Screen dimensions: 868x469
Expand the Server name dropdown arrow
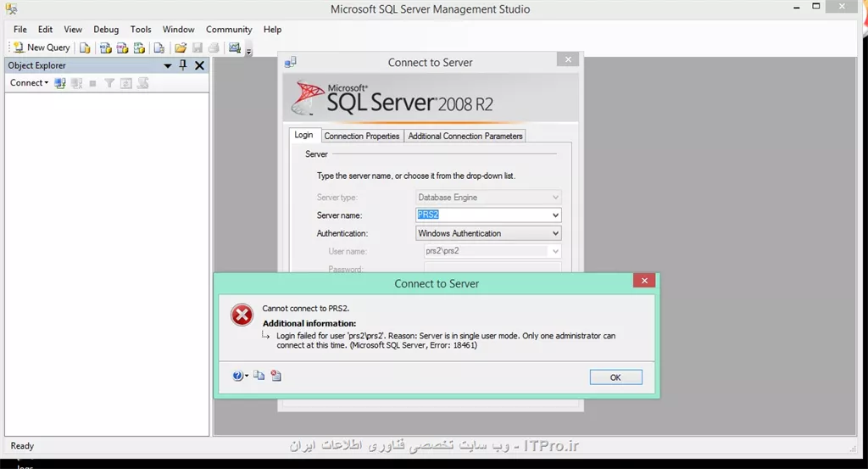click(554, 215)
